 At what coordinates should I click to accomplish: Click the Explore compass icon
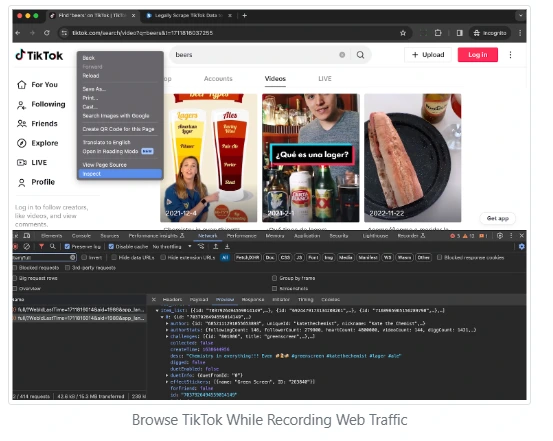[x=22, y=143]
